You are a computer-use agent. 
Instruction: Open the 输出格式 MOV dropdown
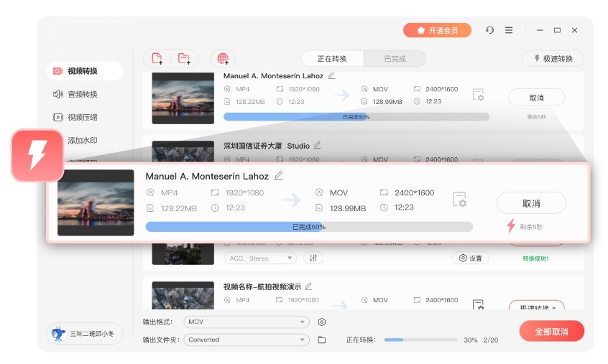click(247, 322)
